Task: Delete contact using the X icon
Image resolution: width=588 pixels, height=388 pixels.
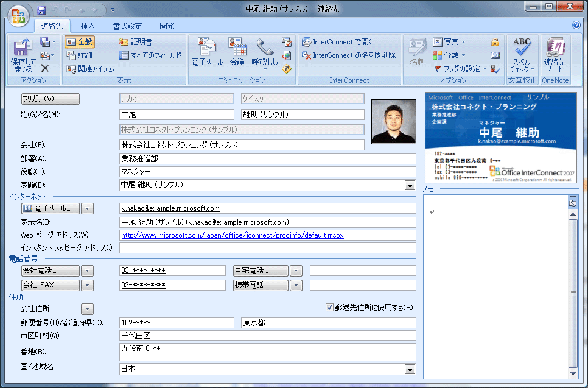Action: point(45,68)
